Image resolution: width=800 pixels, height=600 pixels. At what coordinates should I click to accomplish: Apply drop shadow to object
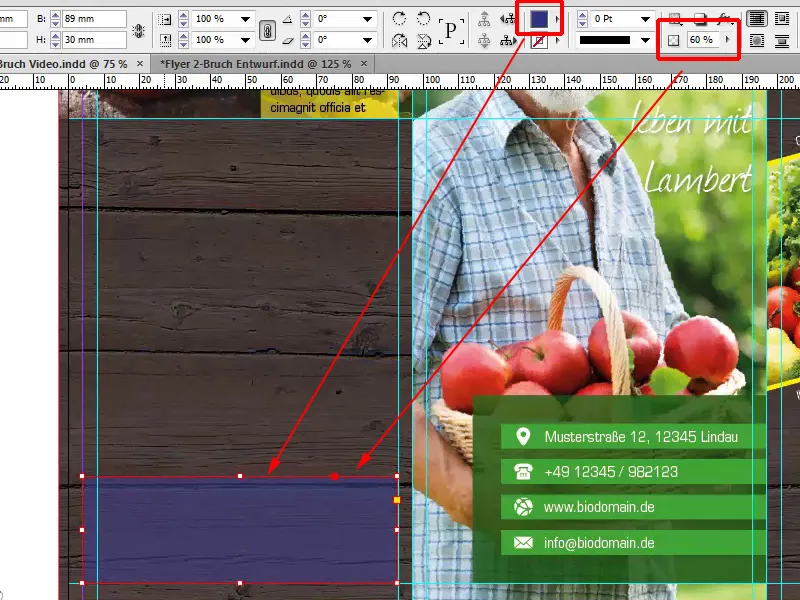[x=700, y=19]
